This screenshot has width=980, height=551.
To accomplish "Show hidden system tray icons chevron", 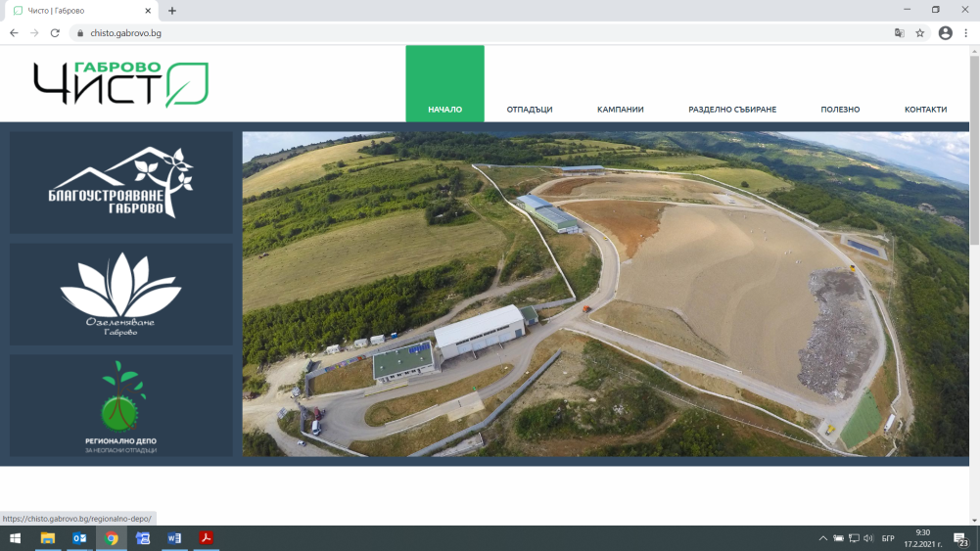I will 822,538.
